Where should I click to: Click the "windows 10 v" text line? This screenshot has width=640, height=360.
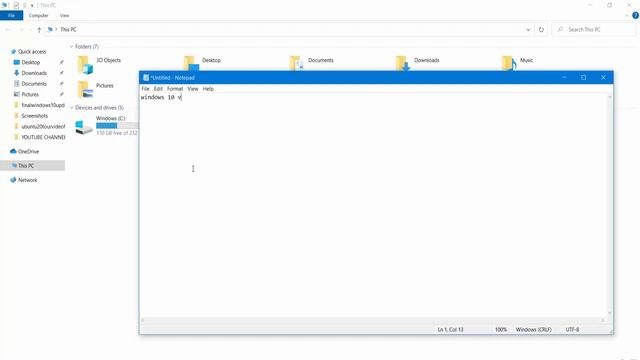161,97
